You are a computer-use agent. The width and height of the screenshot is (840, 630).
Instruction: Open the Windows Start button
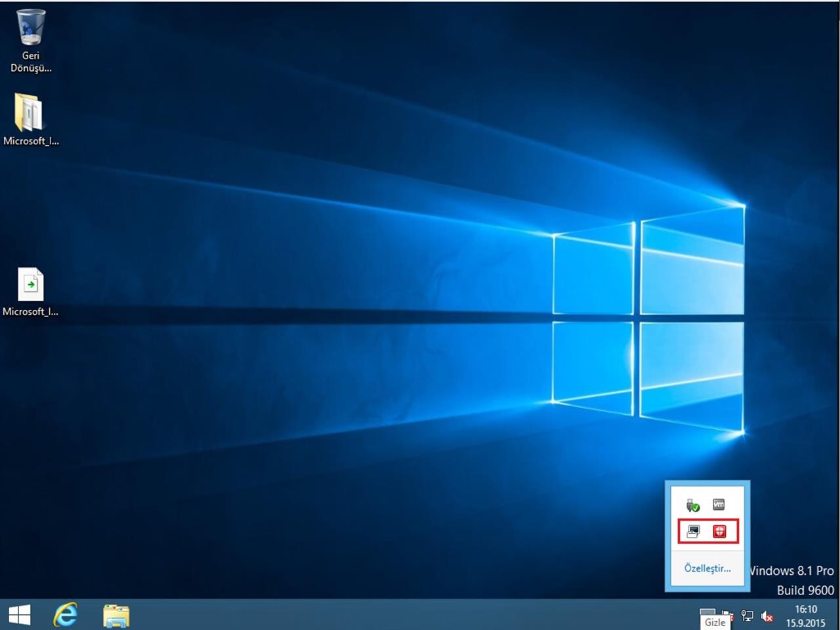click(20, 615)
